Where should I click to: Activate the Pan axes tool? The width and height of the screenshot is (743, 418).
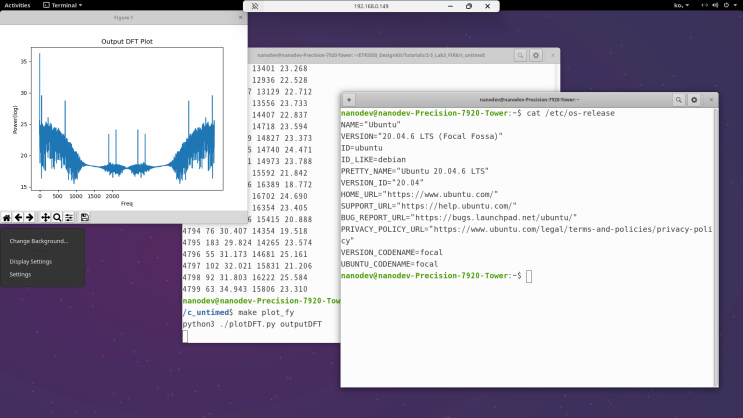[45, 218]
